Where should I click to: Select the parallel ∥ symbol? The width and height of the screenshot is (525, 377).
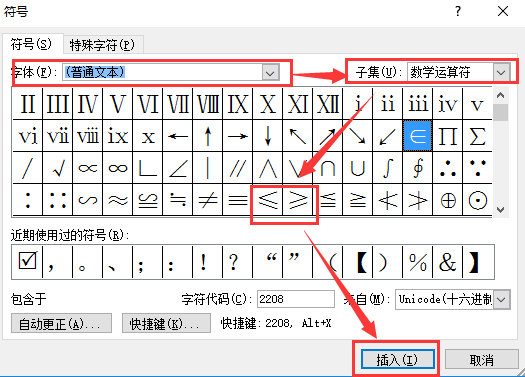pyautogui.click(x=238, y=168)
